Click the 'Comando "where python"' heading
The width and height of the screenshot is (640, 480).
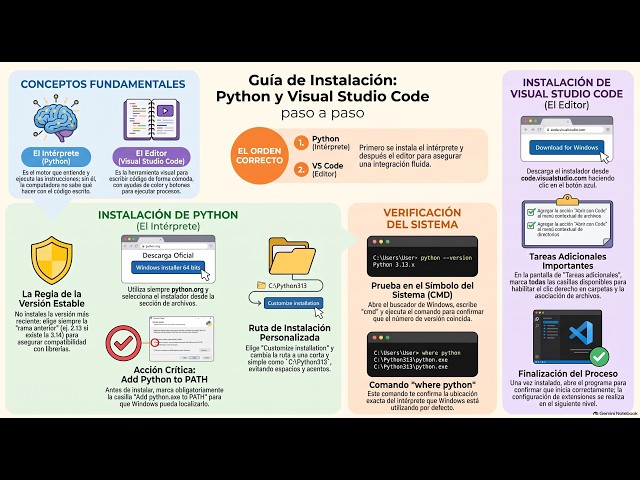pos(422,385)
